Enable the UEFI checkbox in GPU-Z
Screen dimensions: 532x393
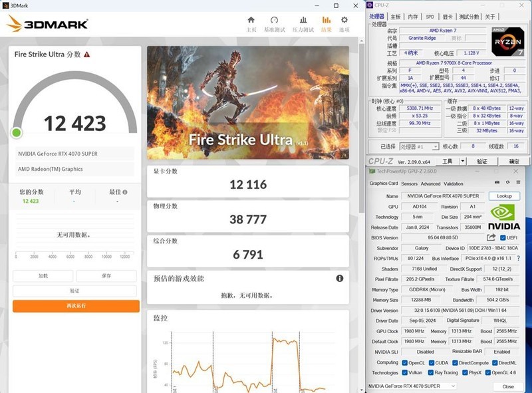[503, 237]
